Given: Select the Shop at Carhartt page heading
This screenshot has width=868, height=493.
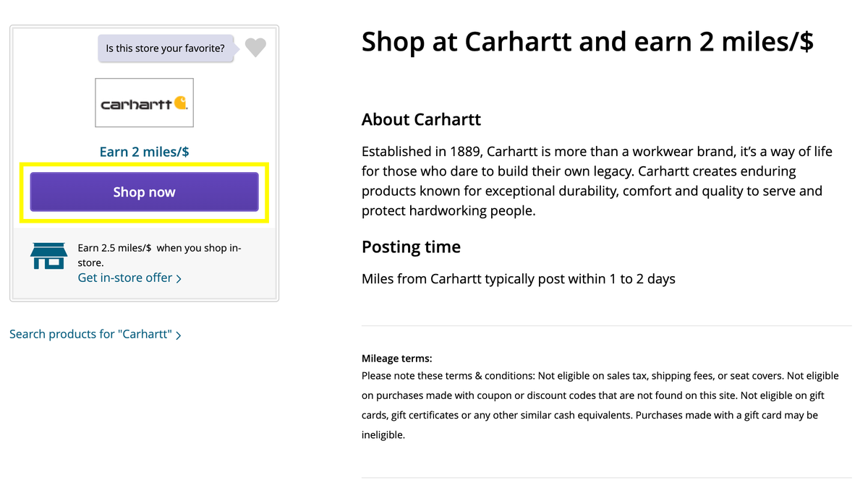Looking at the screenshot, I should (587, 41).
